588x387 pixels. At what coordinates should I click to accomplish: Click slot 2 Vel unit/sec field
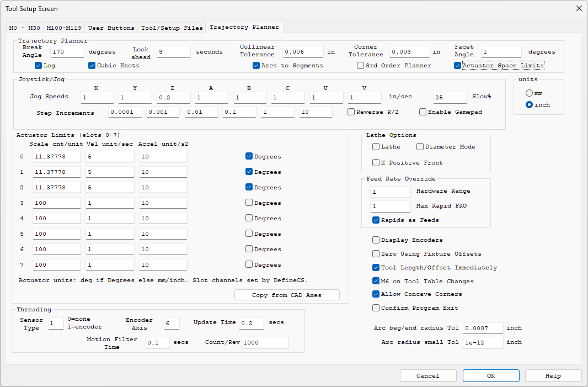pyautogui.click(x=110, y=187)
